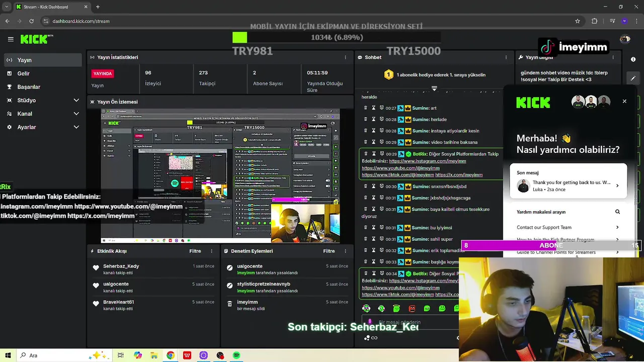Ban Sumine on 'instaya atiyolardir kesin' message
644x362 pixels.
tap(381, 131)
